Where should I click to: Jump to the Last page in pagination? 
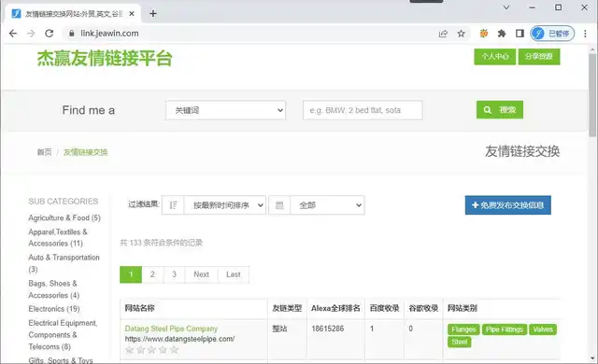[234, 274]
